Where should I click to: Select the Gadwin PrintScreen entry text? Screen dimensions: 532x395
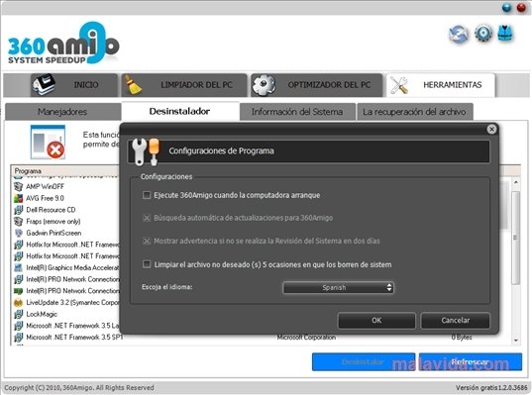53,233
